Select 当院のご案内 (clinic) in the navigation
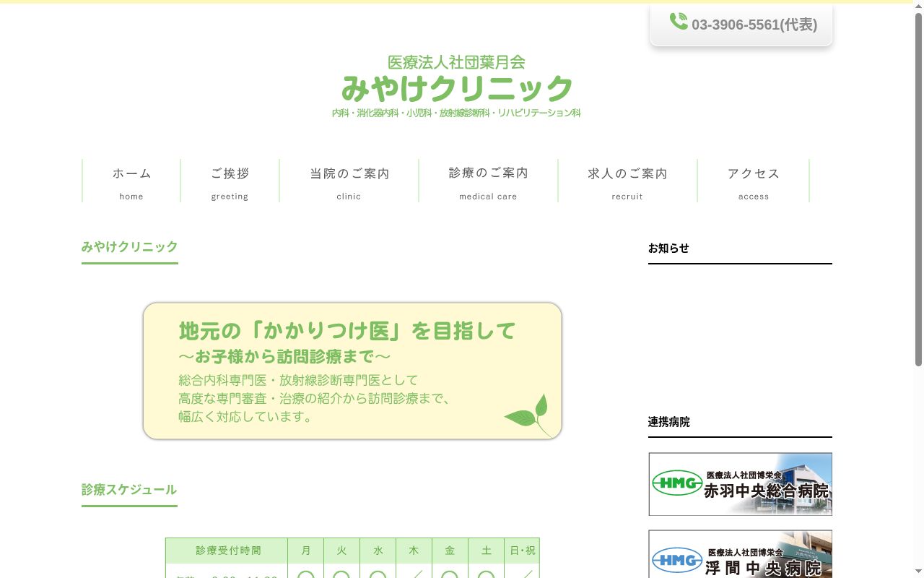 click(x=349, y=181)
